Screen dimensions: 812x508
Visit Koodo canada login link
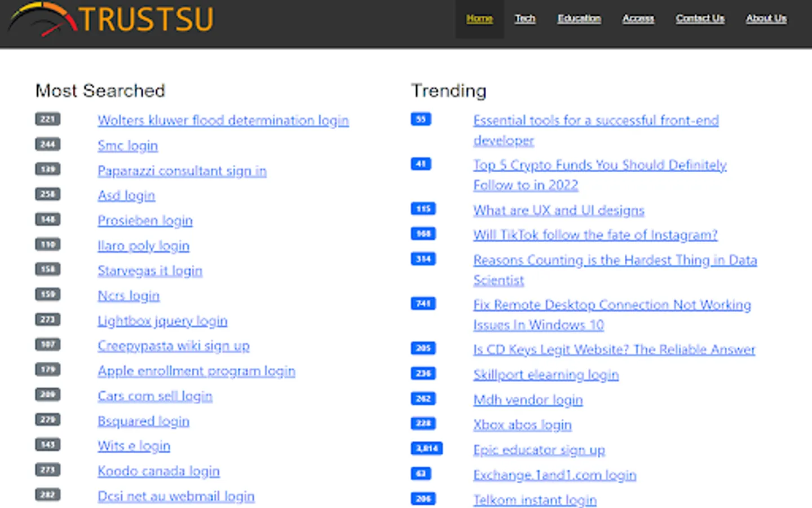click(158, 471)
